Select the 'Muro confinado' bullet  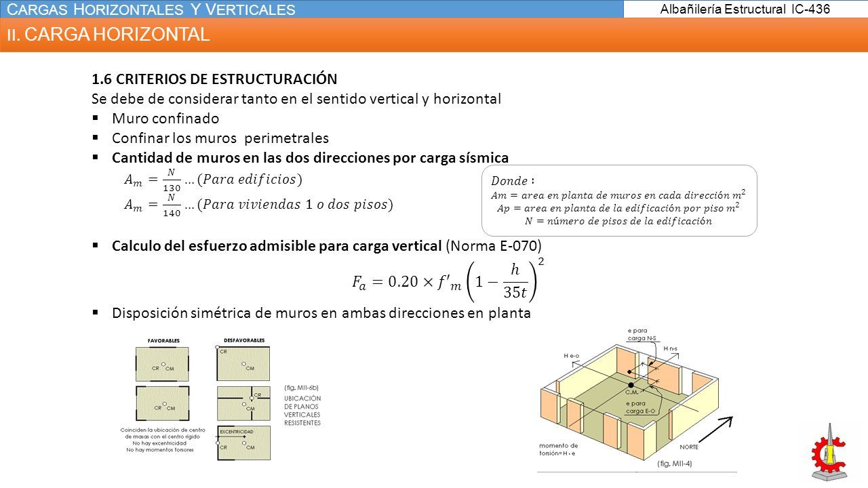click(165, 119)
